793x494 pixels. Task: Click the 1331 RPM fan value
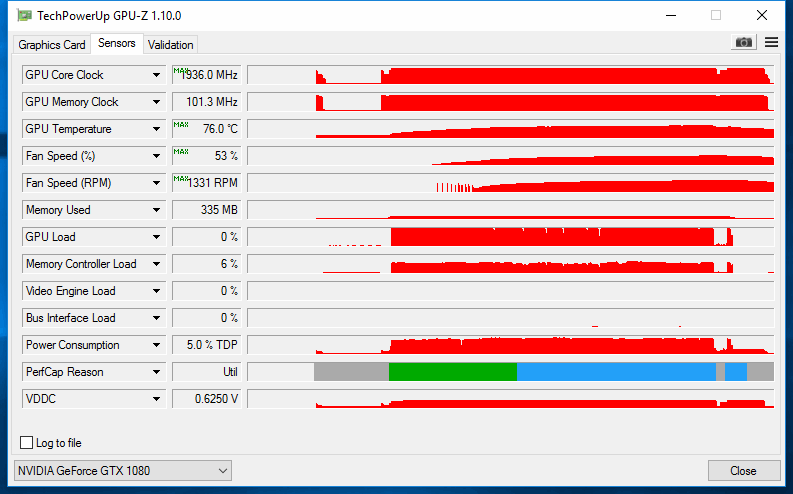pyautogui.click(x=207, y=183)
